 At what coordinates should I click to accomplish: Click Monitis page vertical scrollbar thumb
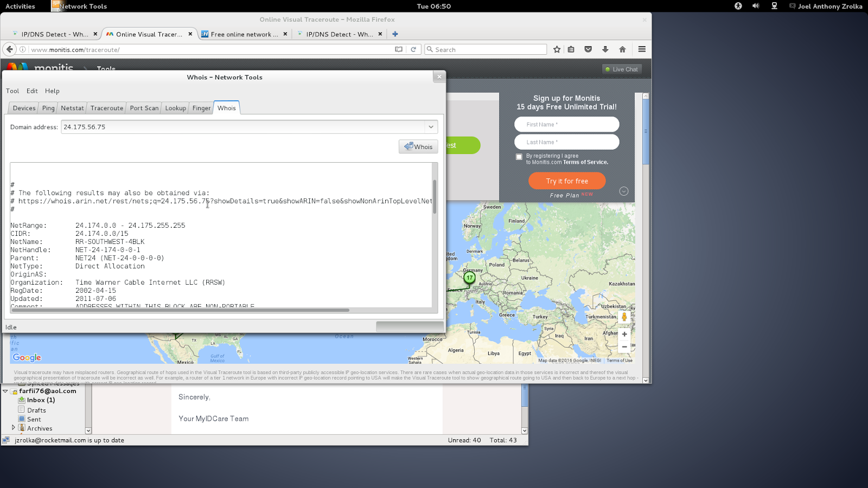(646, 131)
